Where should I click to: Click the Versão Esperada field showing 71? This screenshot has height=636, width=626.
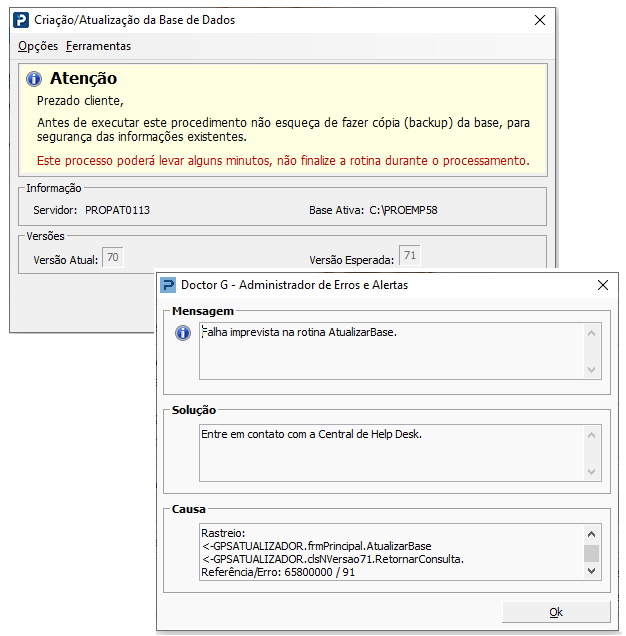409,255
